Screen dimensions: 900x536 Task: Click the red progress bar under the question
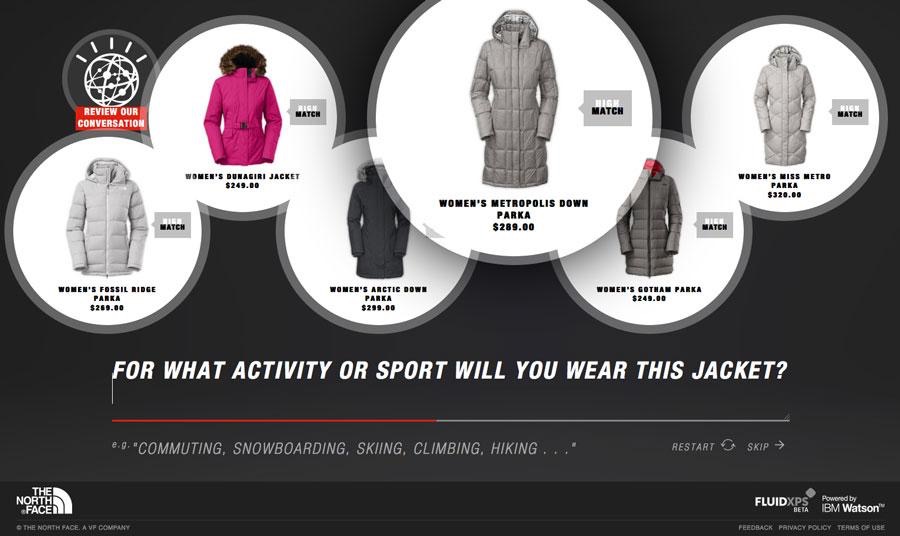(x=274, y=421)
